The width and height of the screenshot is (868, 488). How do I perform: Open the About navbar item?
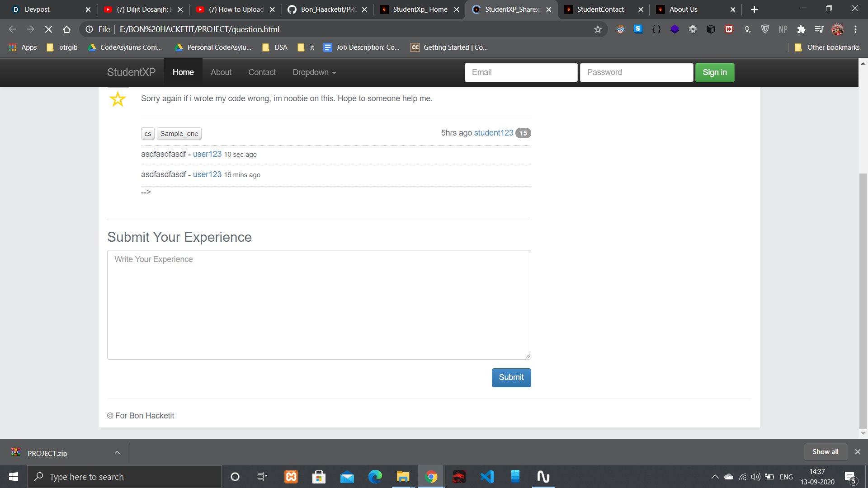tap(221, 72)
